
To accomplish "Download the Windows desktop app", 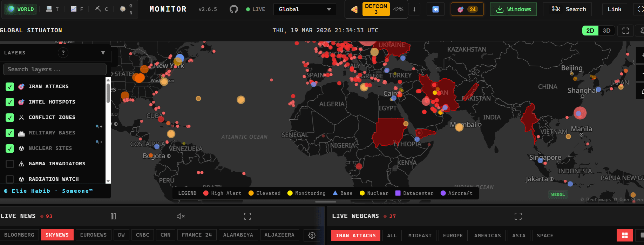I will (513, 9).
